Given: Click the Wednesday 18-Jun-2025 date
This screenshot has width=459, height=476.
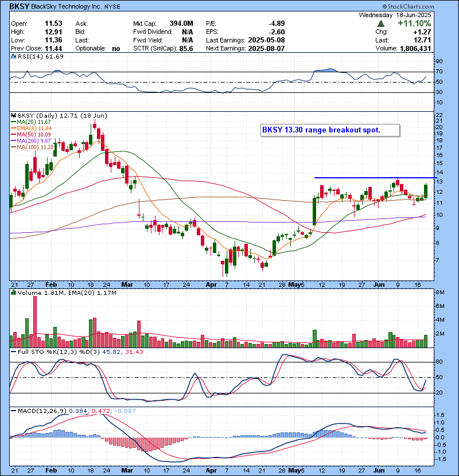Looking at the screenshot, I should pyautogui.click(x=395, y=15).
